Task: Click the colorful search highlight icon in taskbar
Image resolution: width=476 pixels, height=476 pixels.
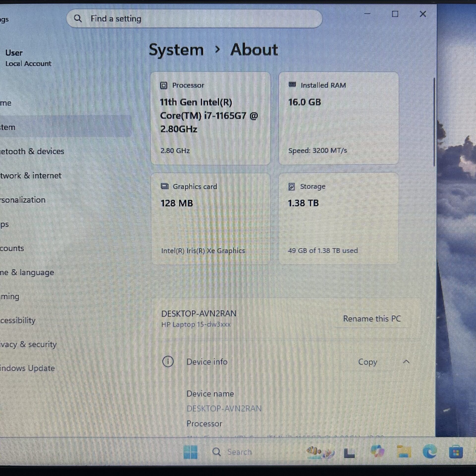Action: (x=321, y=452)
